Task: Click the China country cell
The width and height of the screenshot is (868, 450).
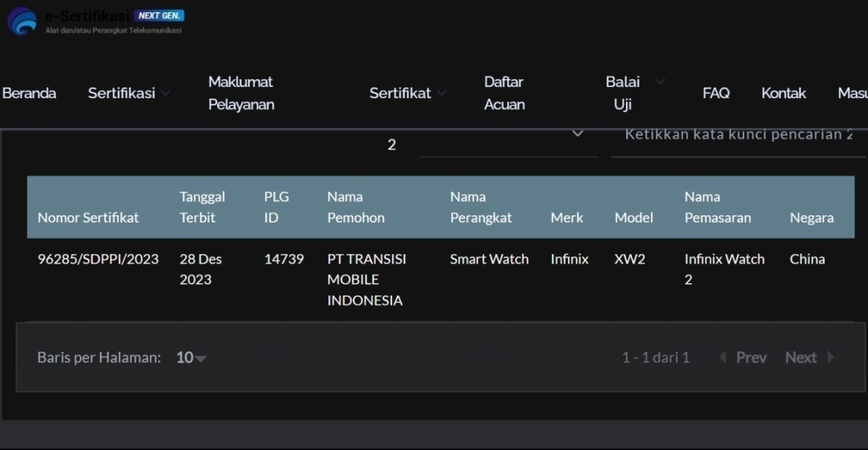Action: [807, 259]
